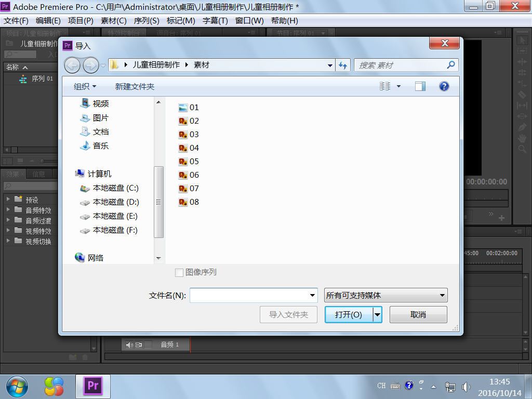Open volume control in system tray

click(x=467, y=387)
